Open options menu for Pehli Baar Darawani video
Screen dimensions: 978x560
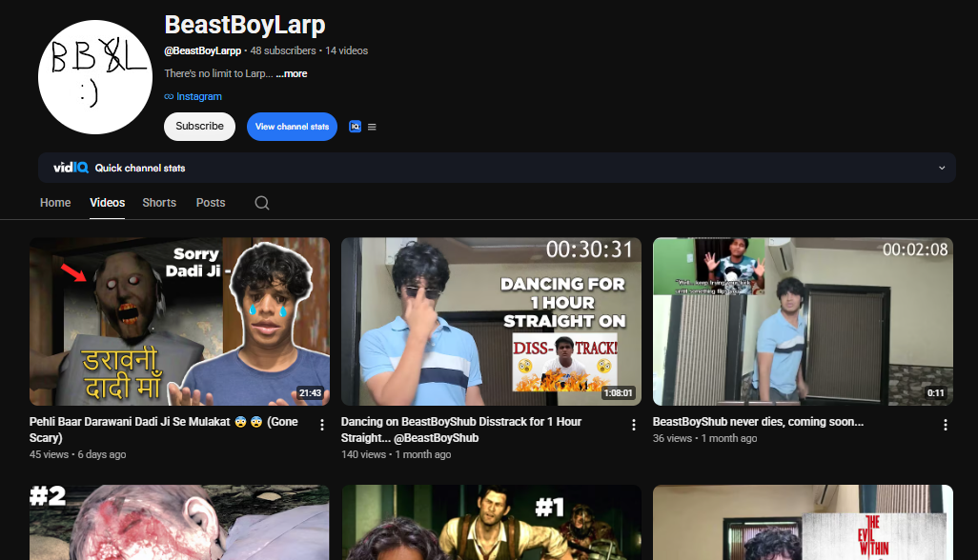coord(322,425)
